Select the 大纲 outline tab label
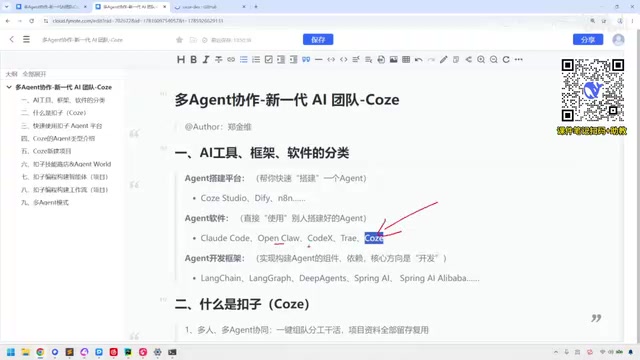 coord(11,74)
